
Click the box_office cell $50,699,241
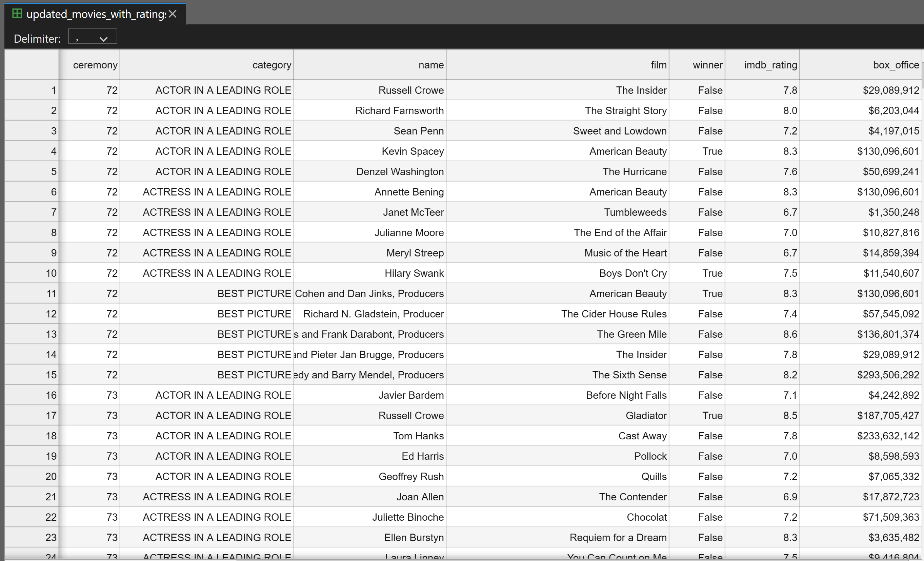point(861,172)
